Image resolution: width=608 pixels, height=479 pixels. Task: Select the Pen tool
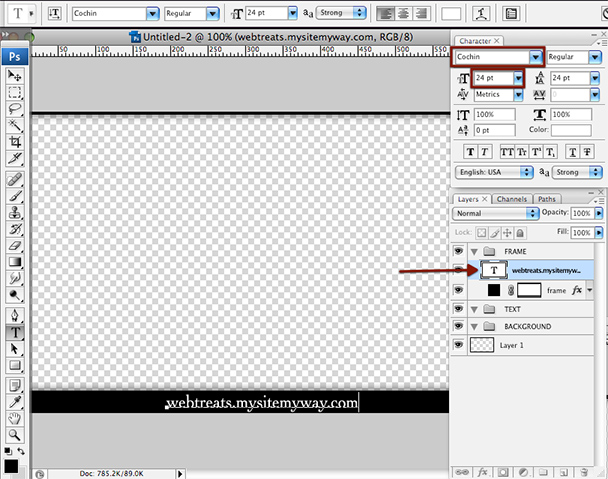tap(15, 315)
